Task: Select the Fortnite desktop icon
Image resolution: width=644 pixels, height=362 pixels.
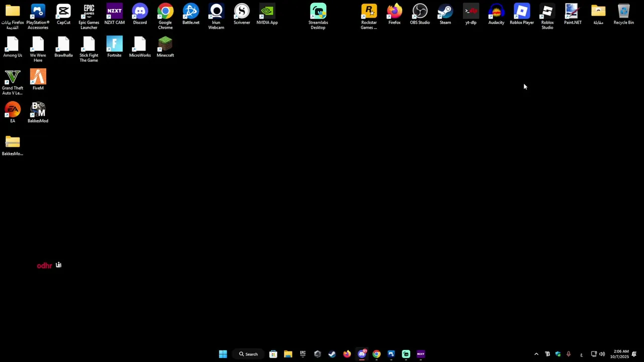Action: click(x=114, y=47)
